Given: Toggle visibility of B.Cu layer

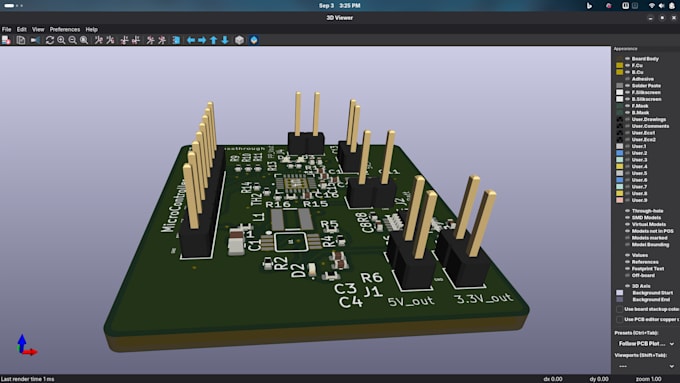Looking at the screenshot, I should click(x=628, y=72).
